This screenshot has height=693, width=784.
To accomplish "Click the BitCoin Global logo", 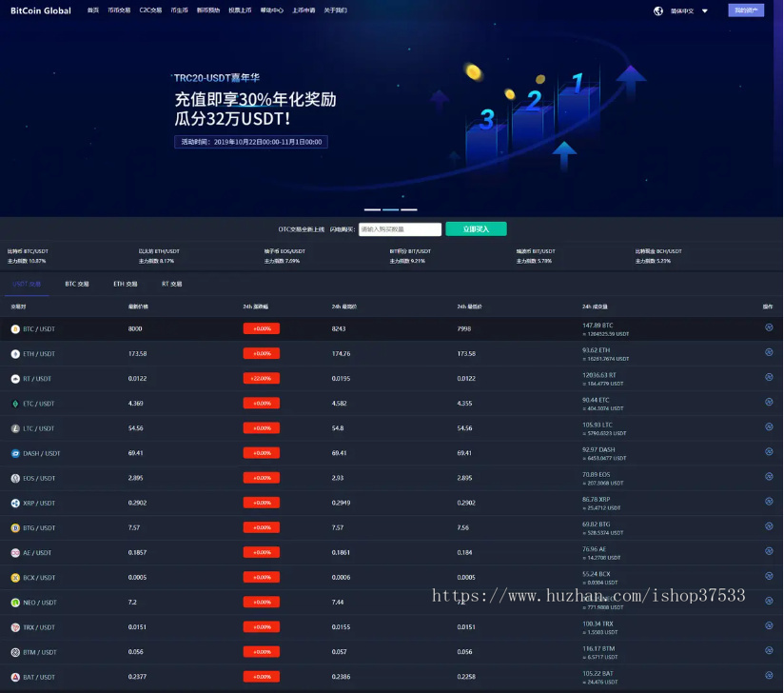I will (41, 10).
